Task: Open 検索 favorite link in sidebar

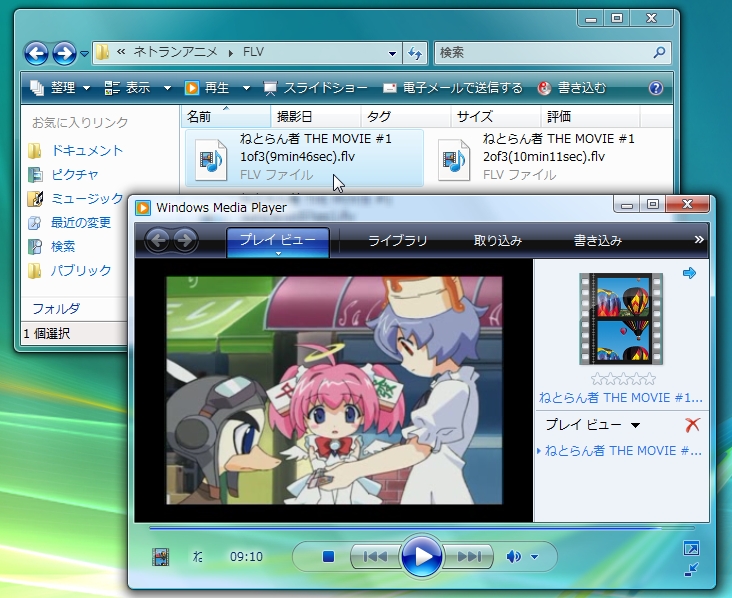Action: (x=51, y=246)
